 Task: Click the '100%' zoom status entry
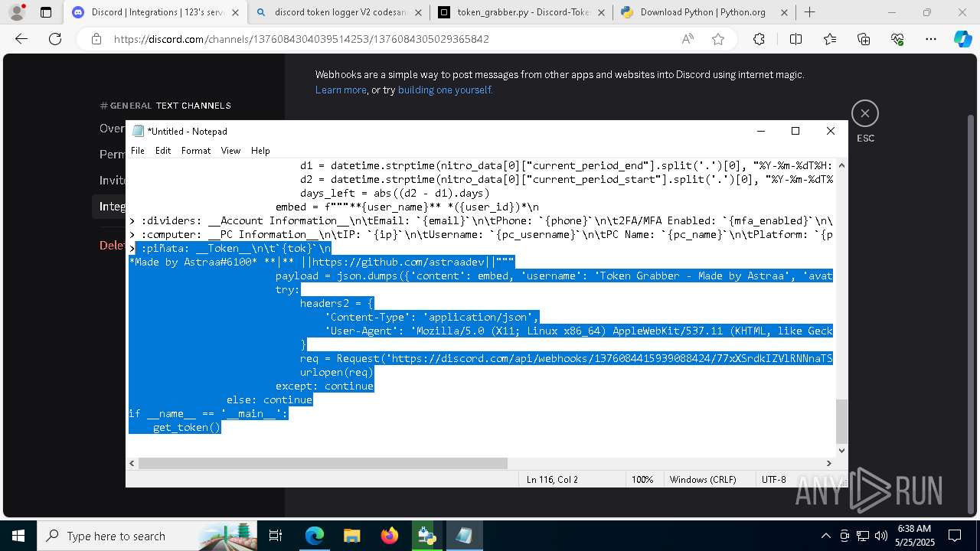[642, 480]
